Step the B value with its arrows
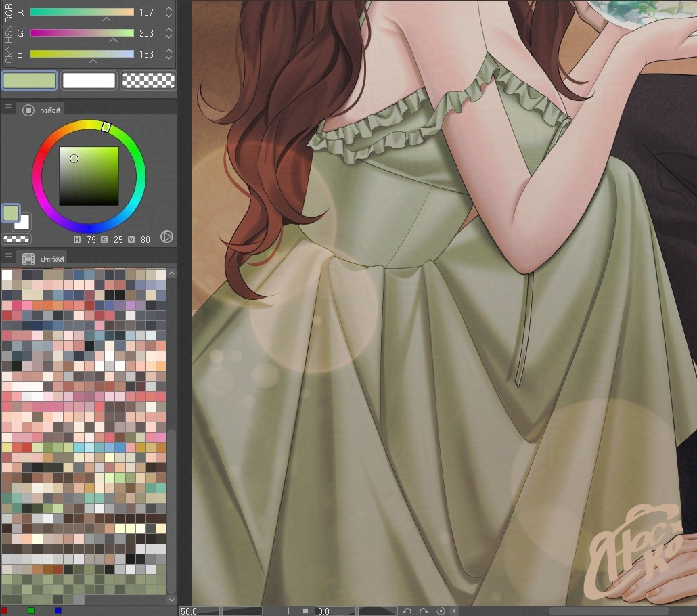The width and height of the screenshot is (697, 616). click(168, 54)
